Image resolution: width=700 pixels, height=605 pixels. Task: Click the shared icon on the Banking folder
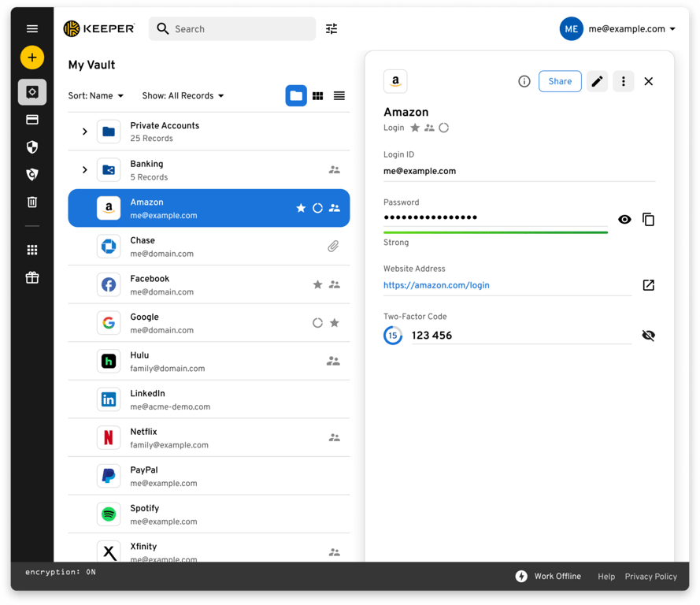click(335, 169)
